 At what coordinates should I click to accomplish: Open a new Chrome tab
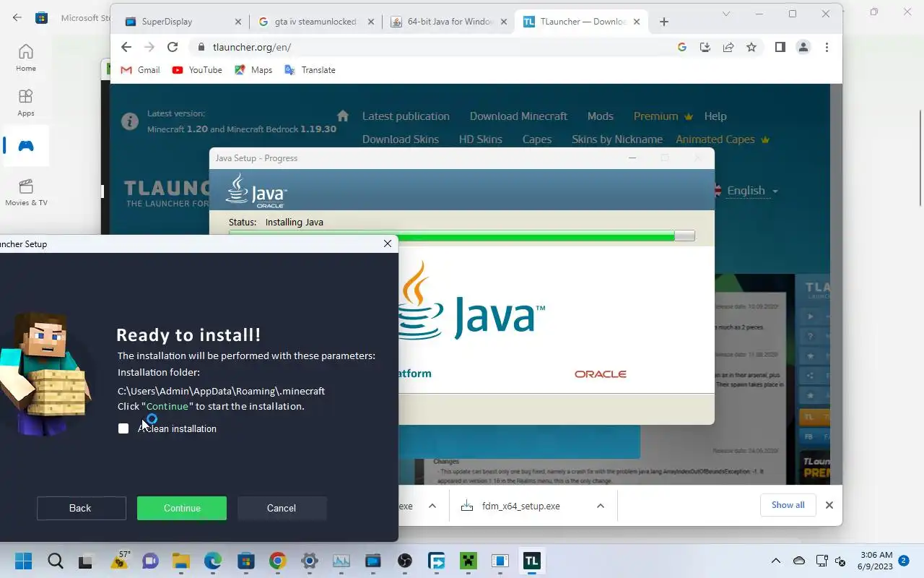pyautogui.click(x=664, y=22)
